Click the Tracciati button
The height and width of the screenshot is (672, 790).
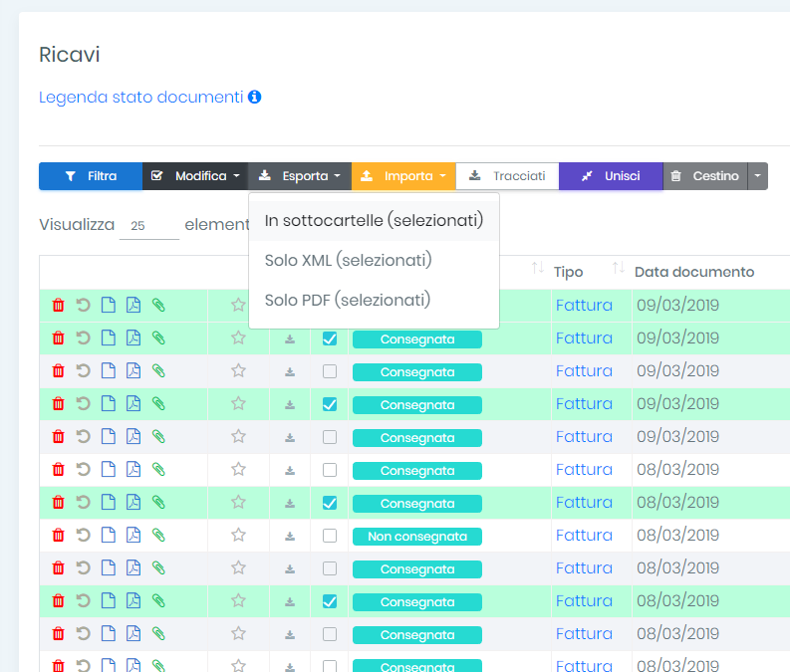pyautogui.click(x=507, y=176)
